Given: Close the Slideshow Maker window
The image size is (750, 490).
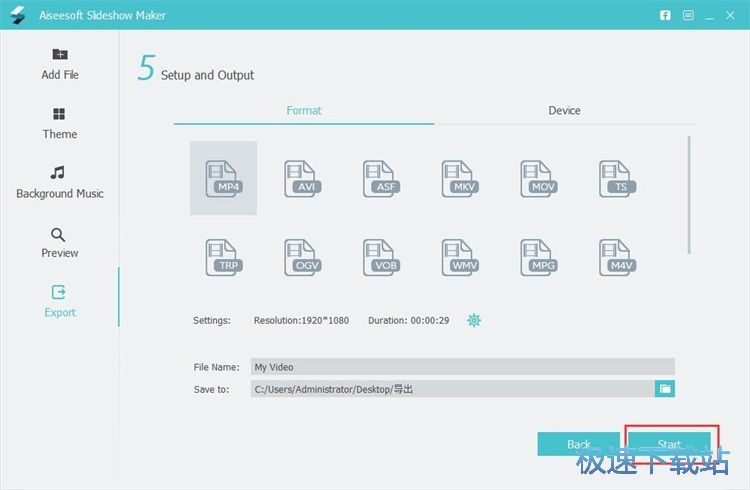Looking at the screenshot, I should coord(730,15).
